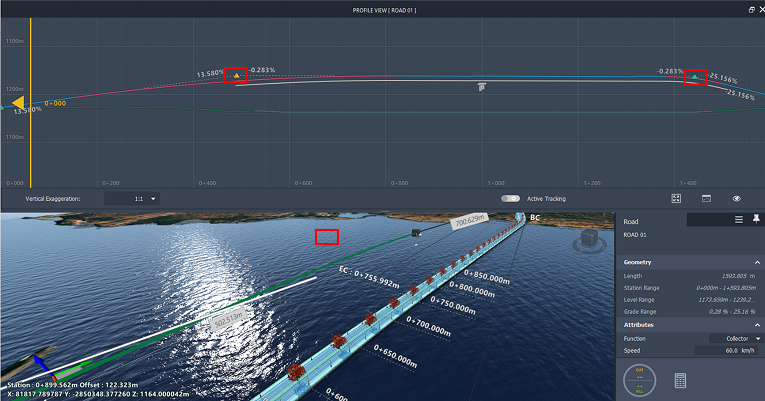Select the right PVI triangle marker near -25.156%
This screenshot has height=401, width=765.
coord(695,77)
